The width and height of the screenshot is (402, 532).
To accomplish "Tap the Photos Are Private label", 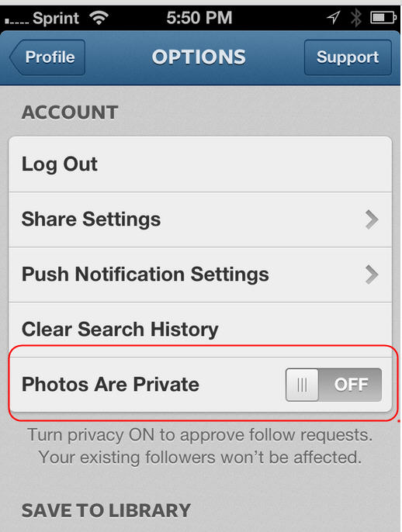I will (110, 385).
